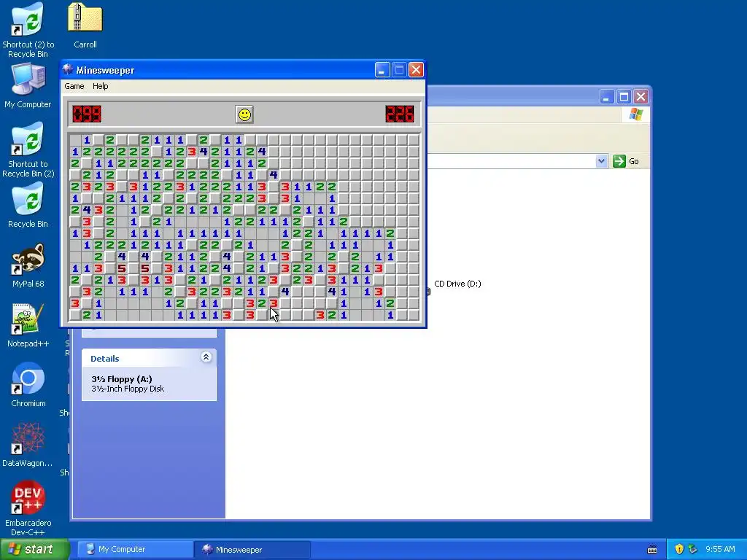
Task: Minimize the Minesweeper window
Action: 382,71
